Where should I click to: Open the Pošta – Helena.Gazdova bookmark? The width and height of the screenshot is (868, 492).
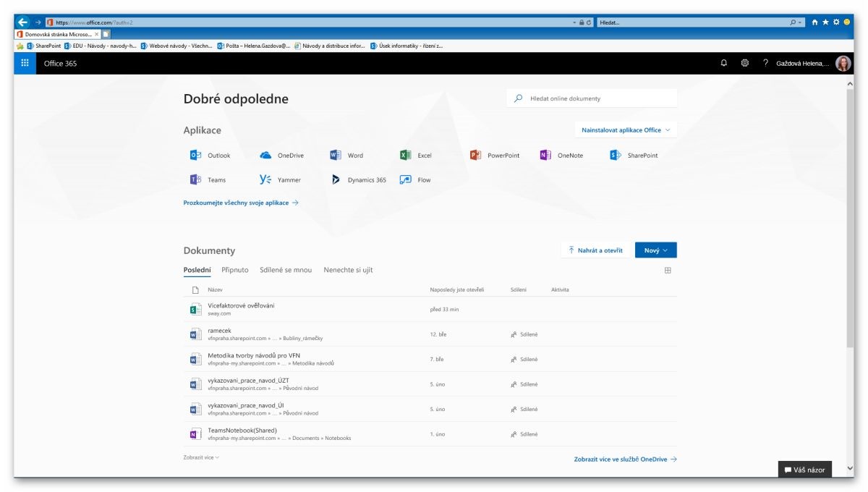point(254,46)
